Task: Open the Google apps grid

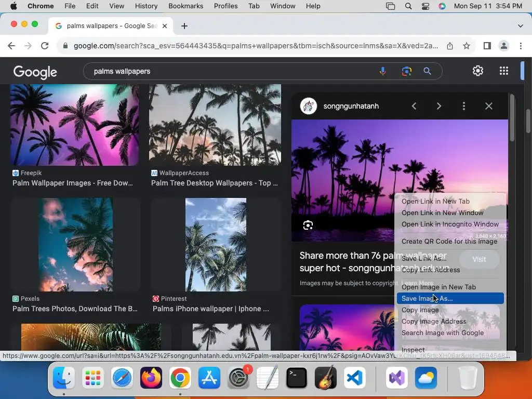Action: tap(504, 71)
